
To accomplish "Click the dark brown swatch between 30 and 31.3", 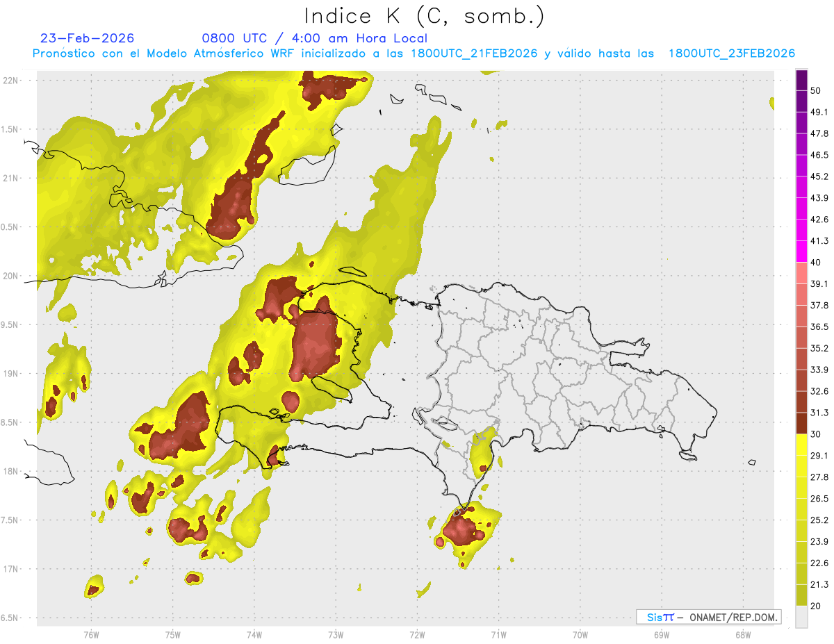I will (x=801, y=423).
